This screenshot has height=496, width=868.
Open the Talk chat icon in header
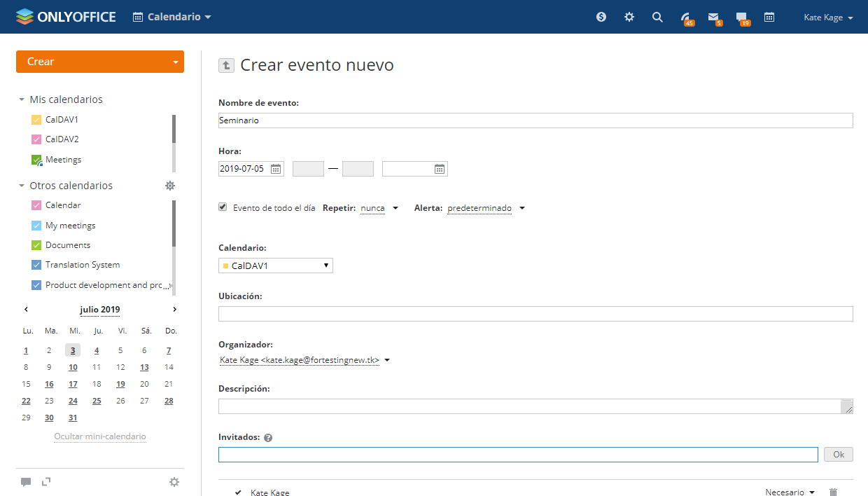(x=741, y=18)
